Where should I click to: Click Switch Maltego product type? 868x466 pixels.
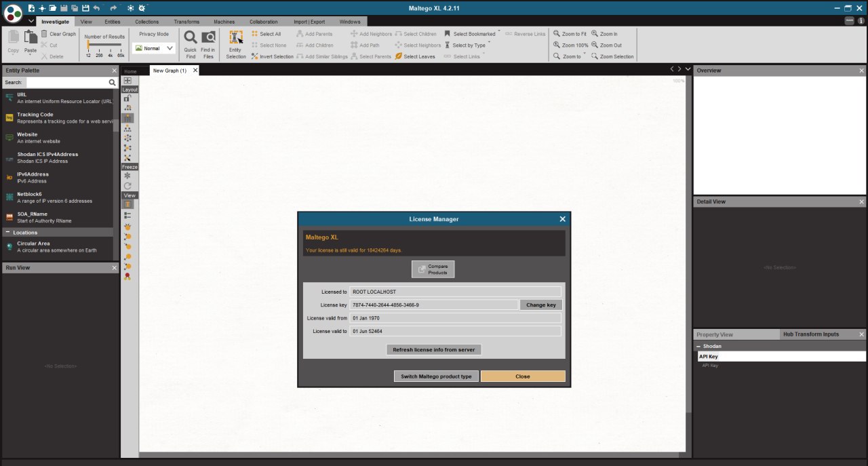pyautogui.click(x=436, y=376)
